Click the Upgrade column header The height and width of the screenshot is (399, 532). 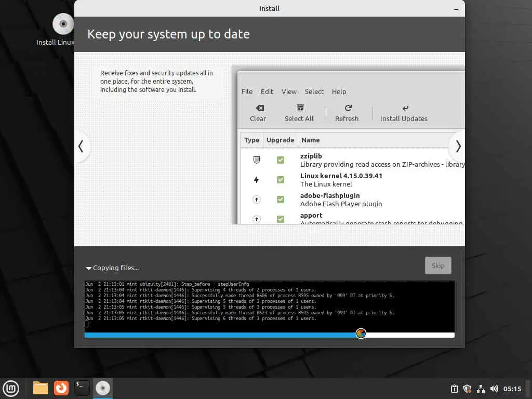coord(280,140)
